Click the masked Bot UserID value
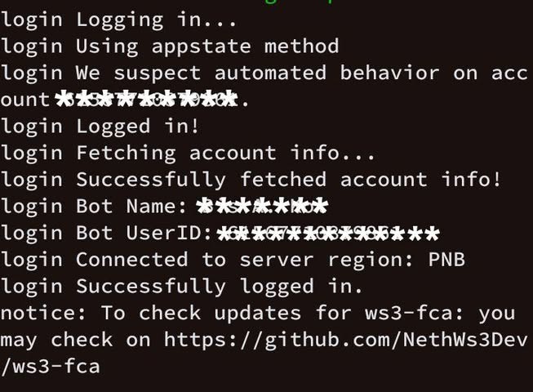The width and height of the screenshot is (533, 392). 328,234
